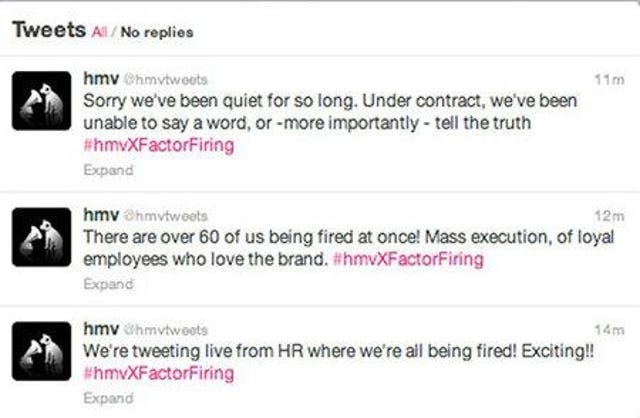Switch to the No replies filter
Screen dimensions: 640x418
(157, 32)
